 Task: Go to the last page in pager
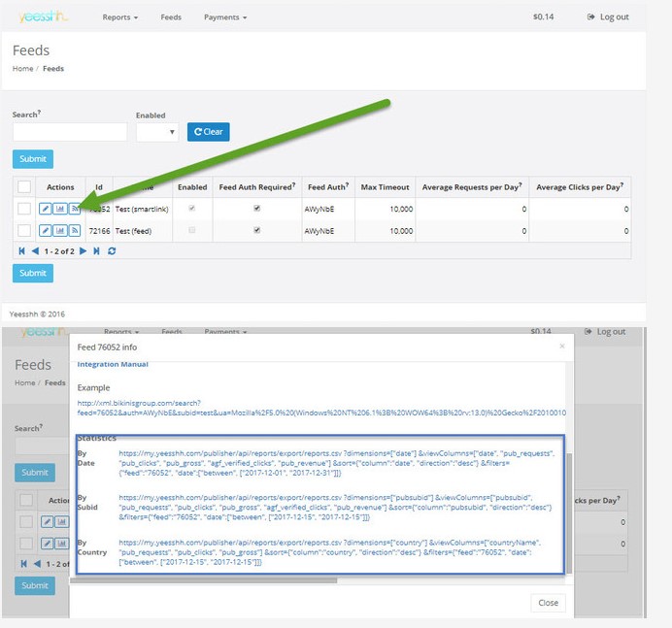coord(95,251)
